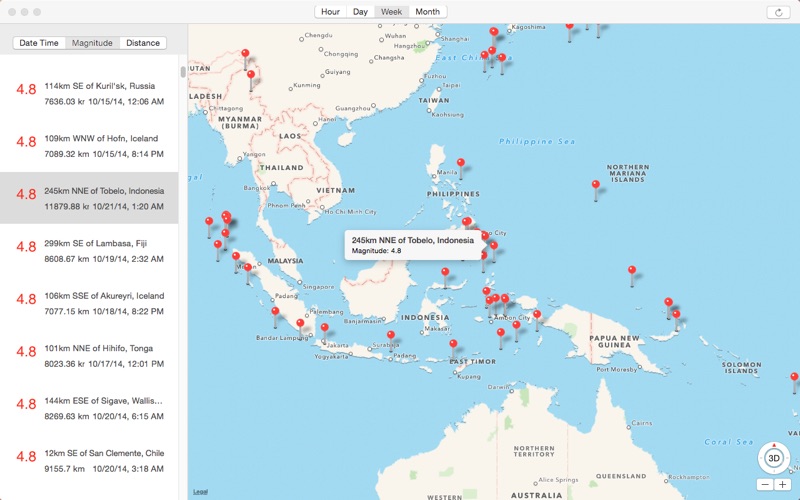Select the 106km SSE of Akureyri, Iceland row
Screen dimensions: 800x500
(89, 303)
